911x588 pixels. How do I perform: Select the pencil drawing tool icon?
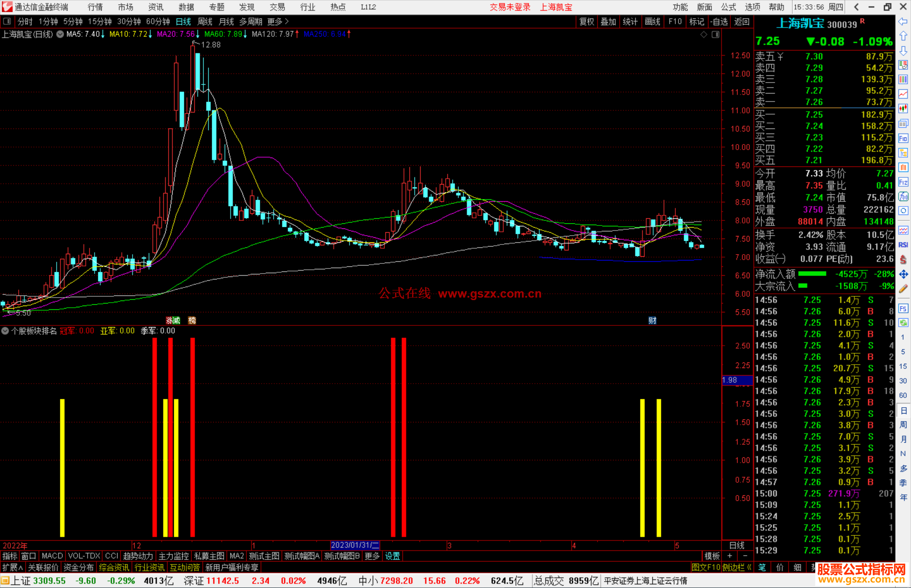pyautogui.click(x=903, y=289)
